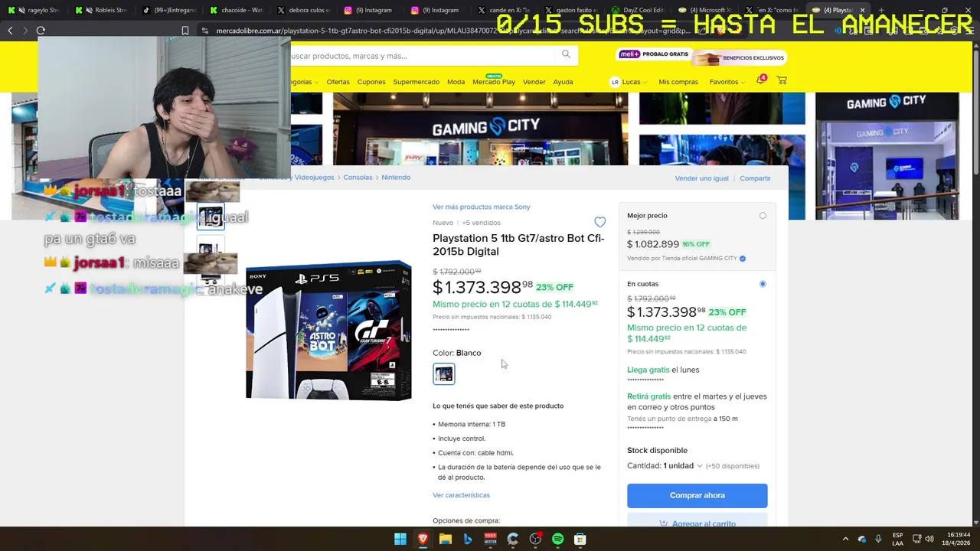Switch to the chacoide tab
Image resolution: width=980 pixels, height=551 pixels.
coord(235,10)
